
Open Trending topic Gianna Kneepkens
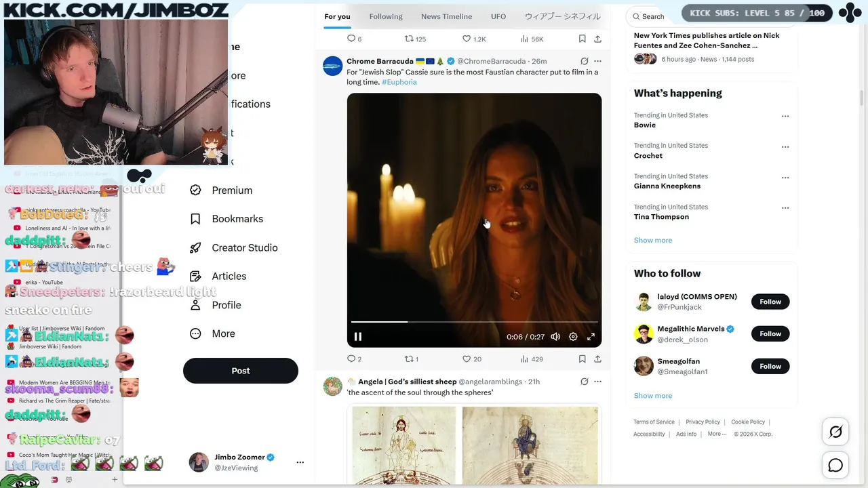click(667, 186)
